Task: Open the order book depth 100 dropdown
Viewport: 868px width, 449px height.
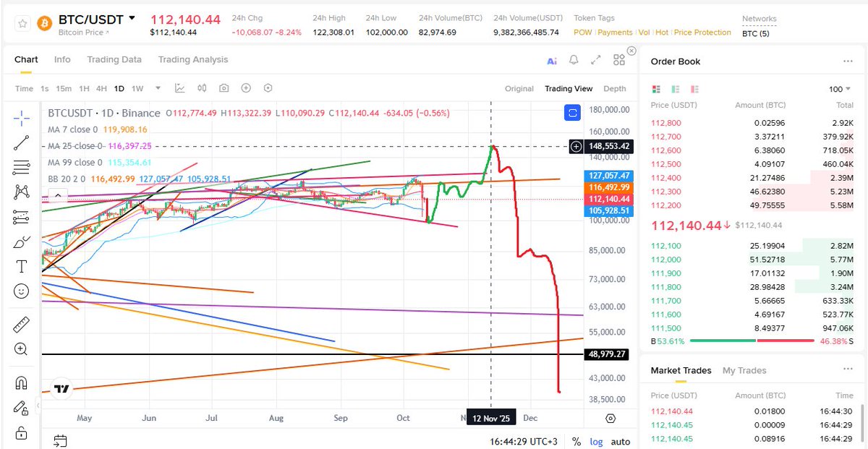Action: (839, 88)
